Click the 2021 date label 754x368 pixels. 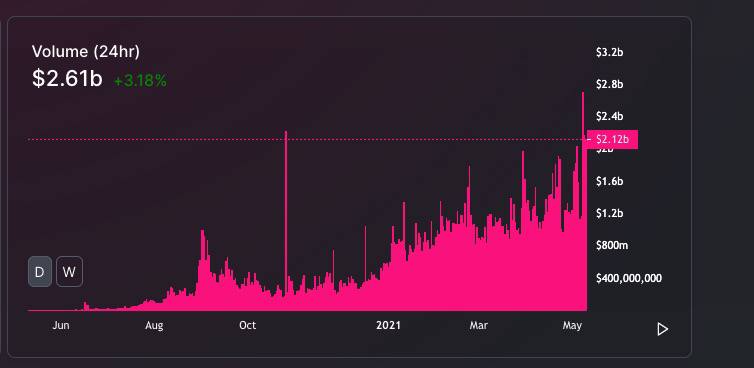tap(388, 325)
